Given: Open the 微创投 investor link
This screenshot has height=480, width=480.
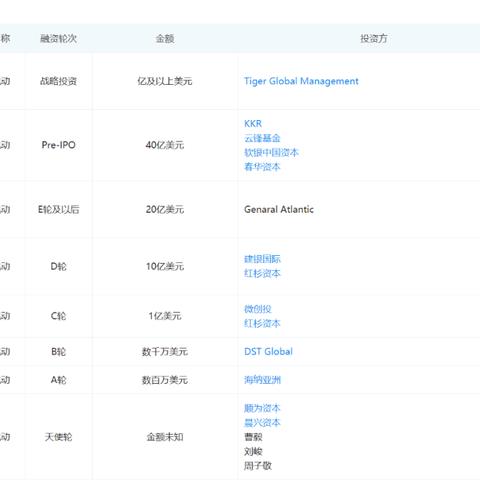Looking at the screenshot, I should click(258, 309).
